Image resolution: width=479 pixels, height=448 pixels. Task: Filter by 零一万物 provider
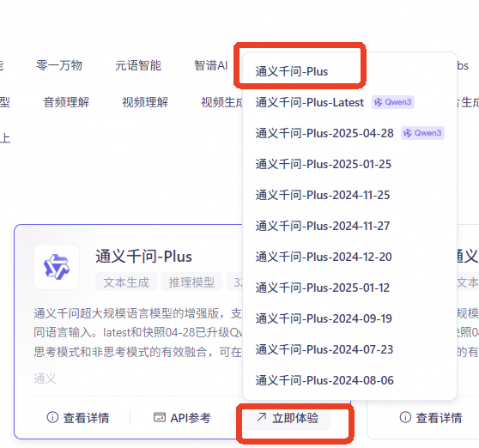pyautogui.click(x=59, y=65)
